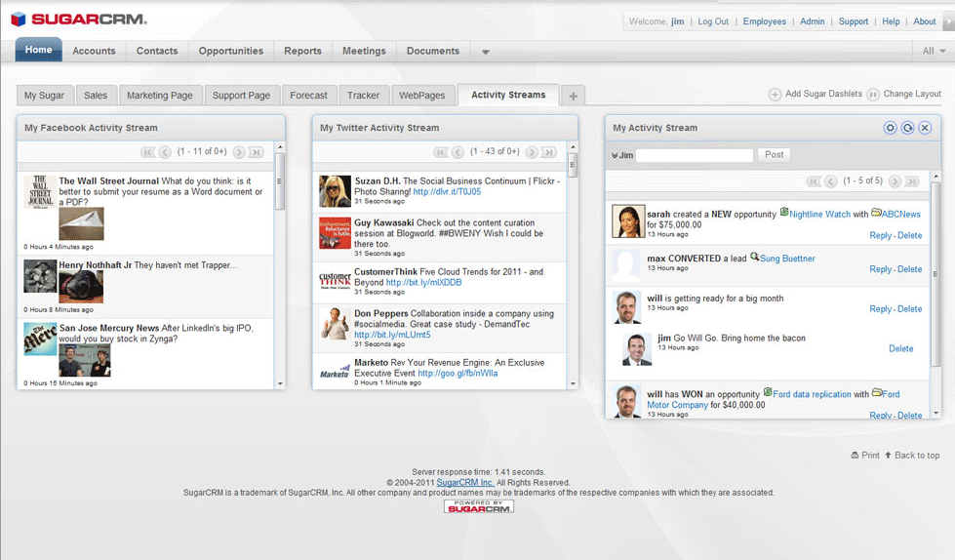This screenshot has height=560, width=955.
Task: Click the My Activity Stream vertical scrollbar
Action: [x=935, y=274]
